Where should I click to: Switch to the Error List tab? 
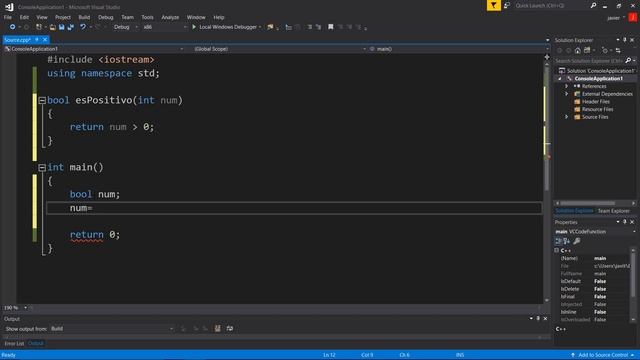click(14, 344)
